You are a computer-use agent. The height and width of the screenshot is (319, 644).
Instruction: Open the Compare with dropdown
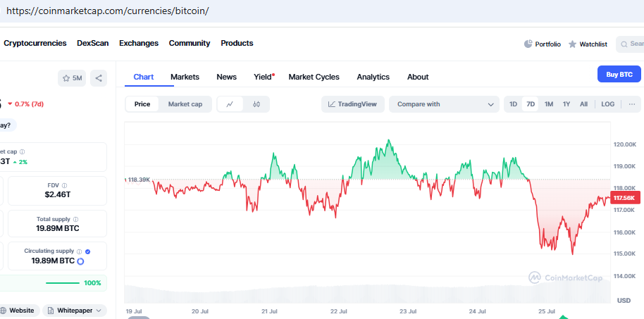click(x=444, y=104)
